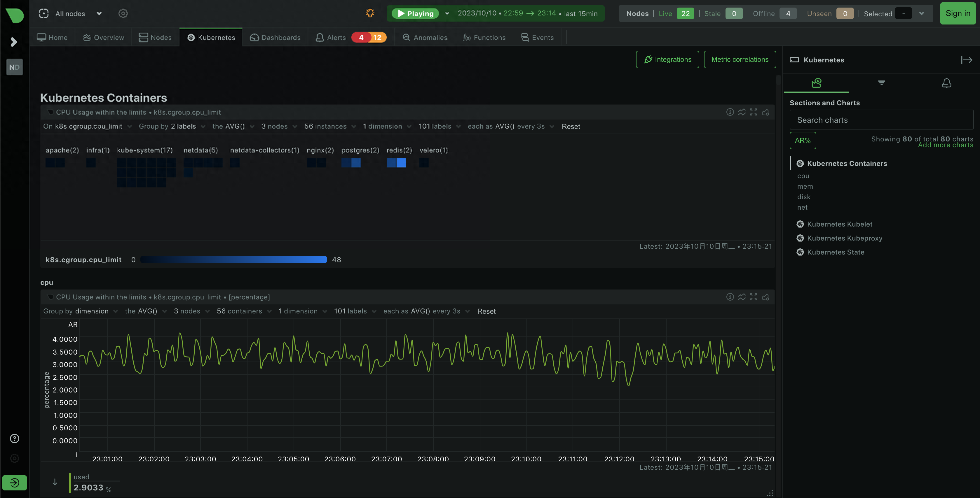Toggle the Playing playback button
980x498 pixels.
click(x=415, y=13)
